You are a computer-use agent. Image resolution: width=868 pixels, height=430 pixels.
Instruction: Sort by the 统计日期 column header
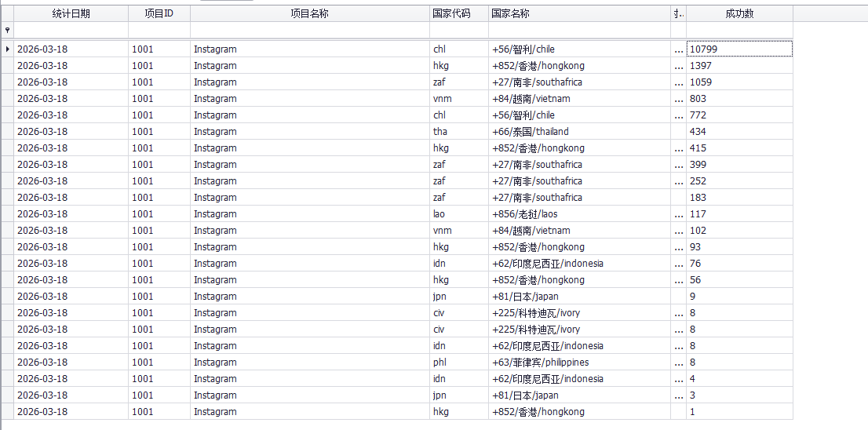(x=71, y=14)
